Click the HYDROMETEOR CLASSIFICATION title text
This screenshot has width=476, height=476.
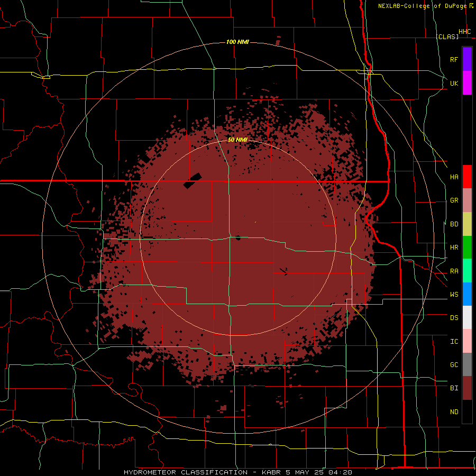coord(186,472)
